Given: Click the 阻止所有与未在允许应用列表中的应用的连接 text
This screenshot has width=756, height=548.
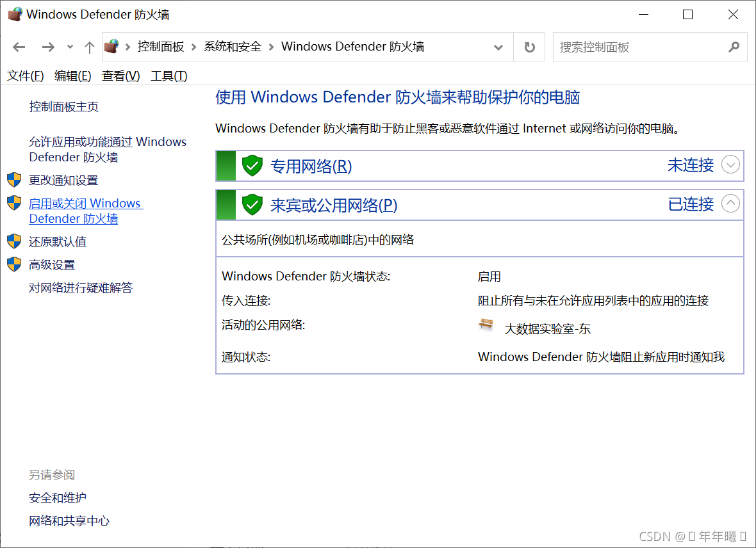Looking at the screenshot, I should coord(593,301).
